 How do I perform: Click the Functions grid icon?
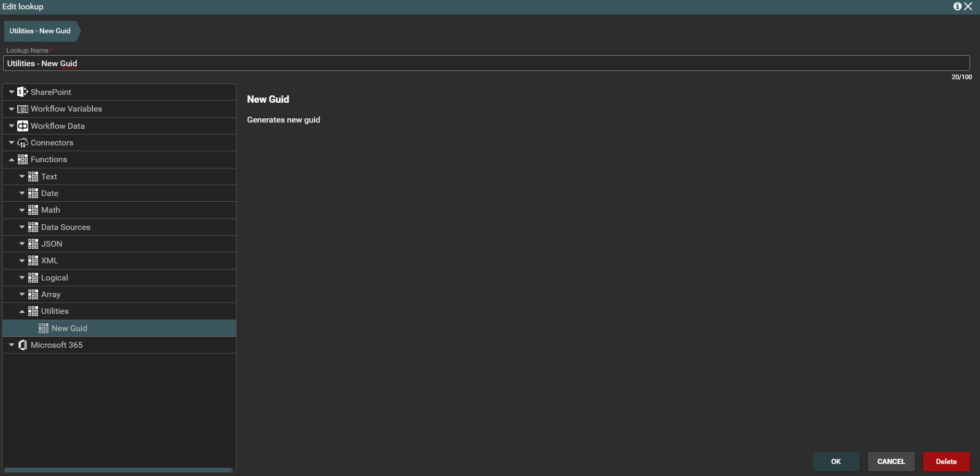(22, 160)
